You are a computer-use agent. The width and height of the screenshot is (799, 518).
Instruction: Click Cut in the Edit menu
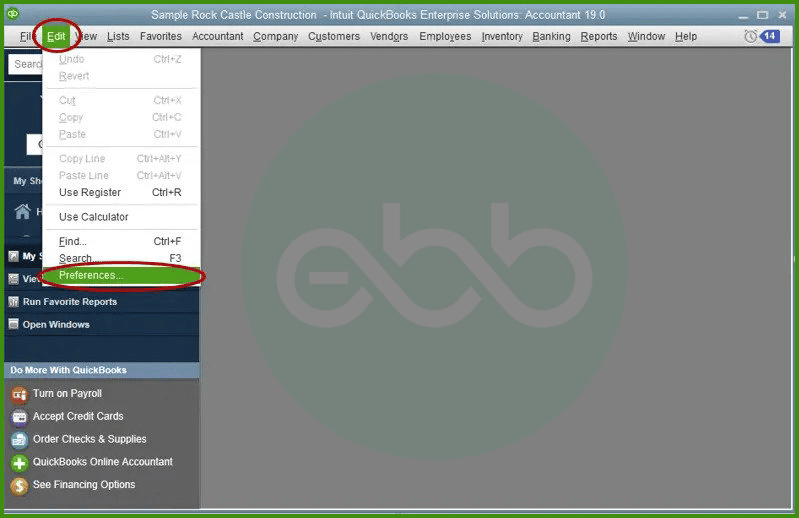[121, 100]
